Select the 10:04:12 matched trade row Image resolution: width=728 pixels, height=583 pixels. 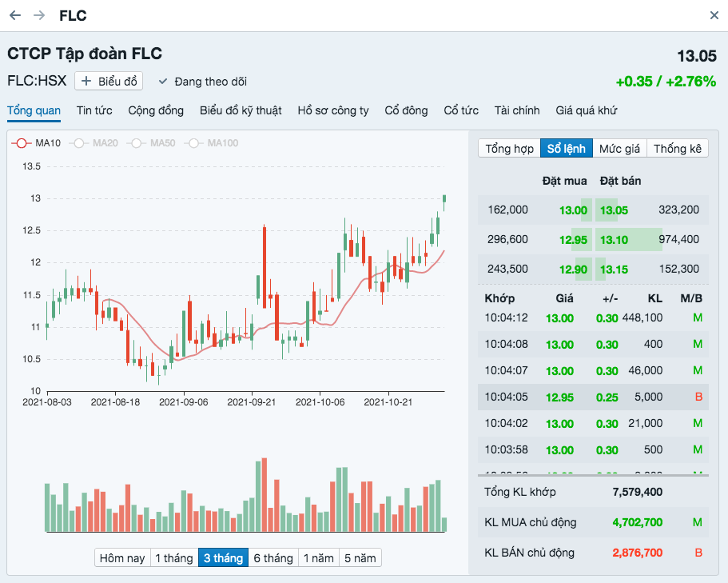[594, 318]
